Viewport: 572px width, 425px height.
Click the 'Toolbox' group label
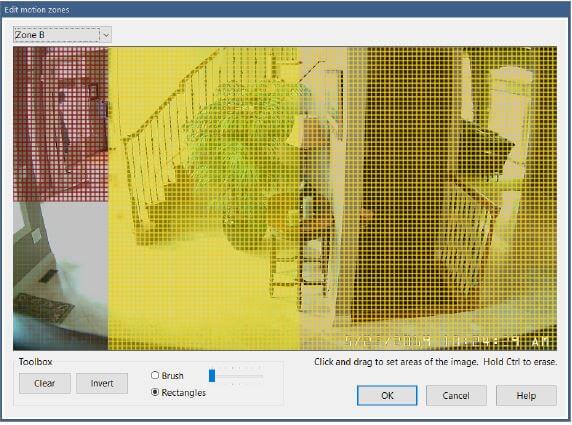click(35, 362)
